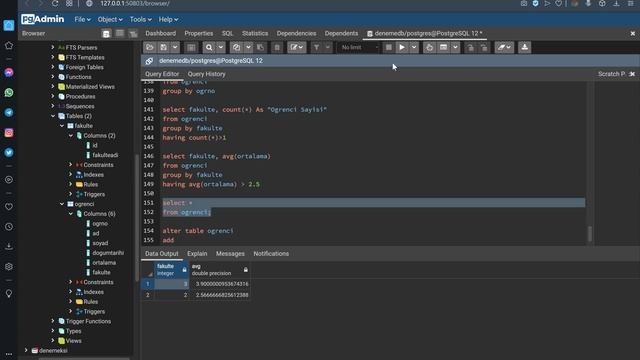This screenshot has height=360, width=640.
Task: Click the Rollback transaction icon
Action: [x=484, y=48]
